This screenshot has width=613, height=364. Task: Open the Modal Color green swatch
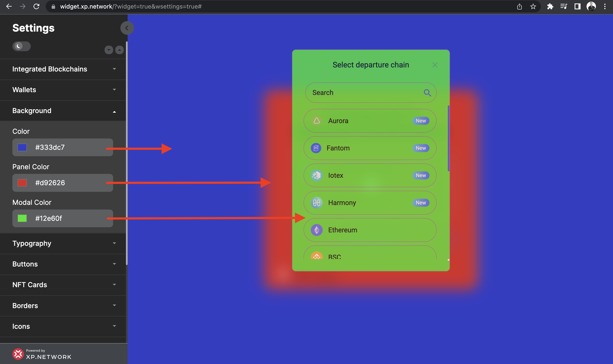pos(22,218)
